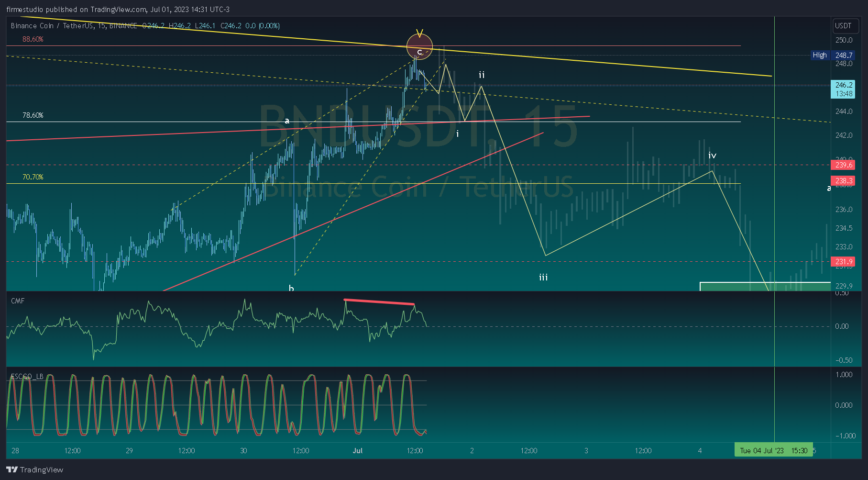Select the wave 'i' label below red line
This screenshot has width=868, height=480.
click(458, 134)
